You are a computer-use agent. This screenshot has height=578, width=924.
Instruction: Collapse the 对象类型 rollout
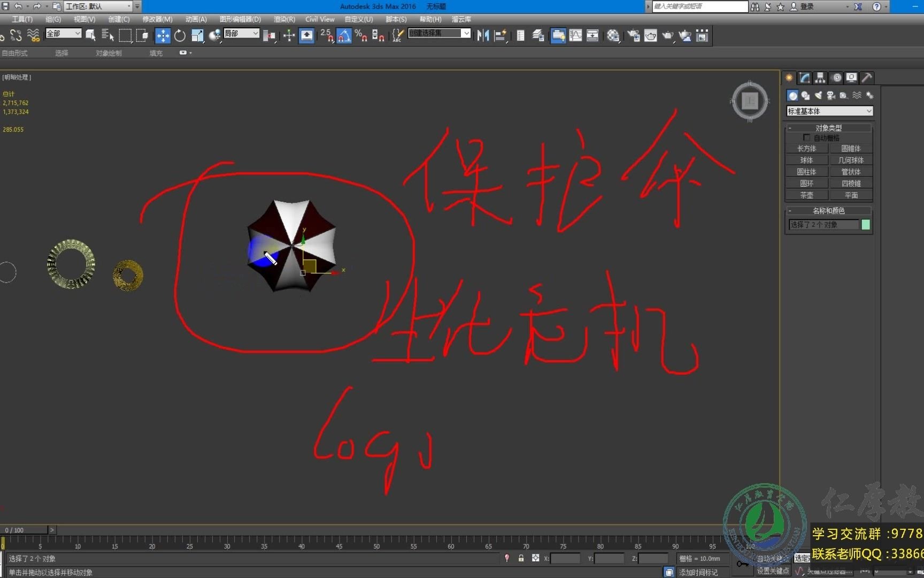pyautogui.click(x=828, y=128)
